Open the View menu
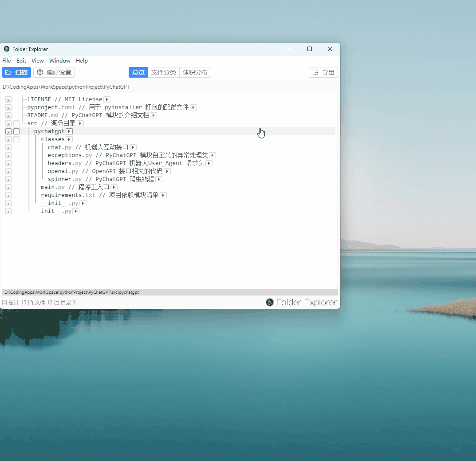Viewport: 476px width, 461px height. click(x=38, y=61)
